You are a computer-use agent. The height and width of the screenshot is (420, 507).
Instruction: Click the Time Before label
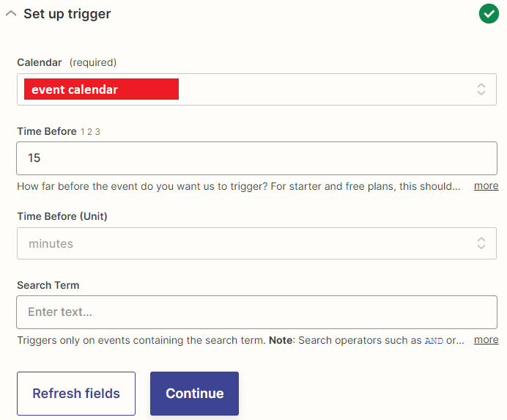(47, 131)
